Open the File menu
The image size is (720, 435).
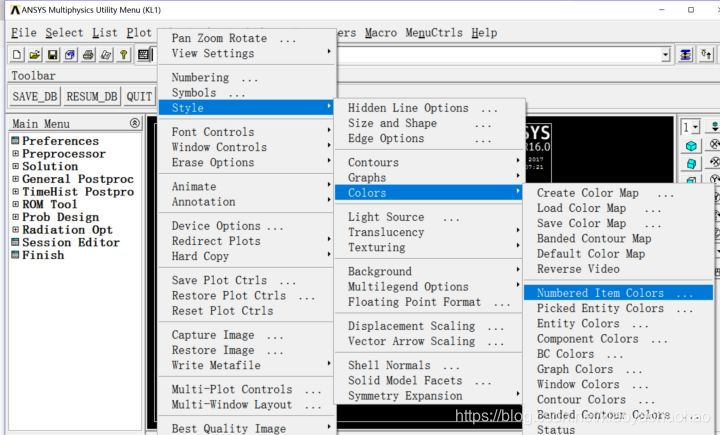click(x=23, y=33)
